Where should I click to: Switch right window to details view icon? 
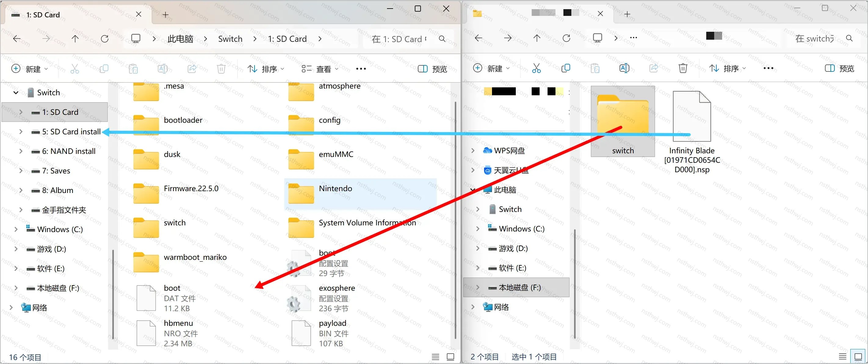(842, 356)
